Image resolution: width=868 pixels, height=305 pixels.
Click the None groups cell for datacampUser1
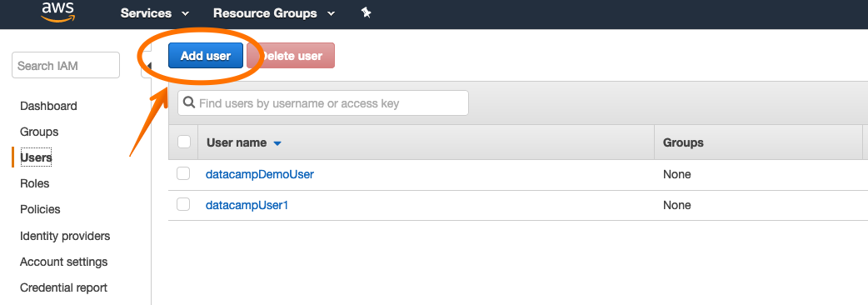(x=677, y=205)
